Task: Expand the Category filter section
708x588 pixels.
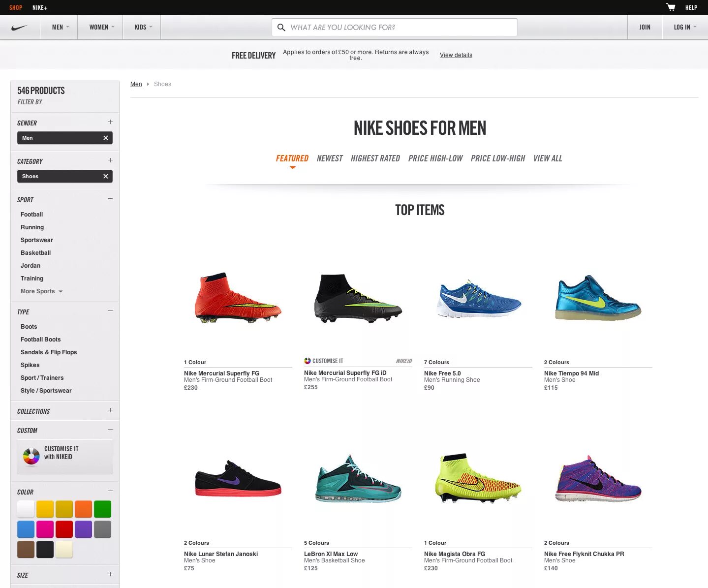Action: point(110,160)
